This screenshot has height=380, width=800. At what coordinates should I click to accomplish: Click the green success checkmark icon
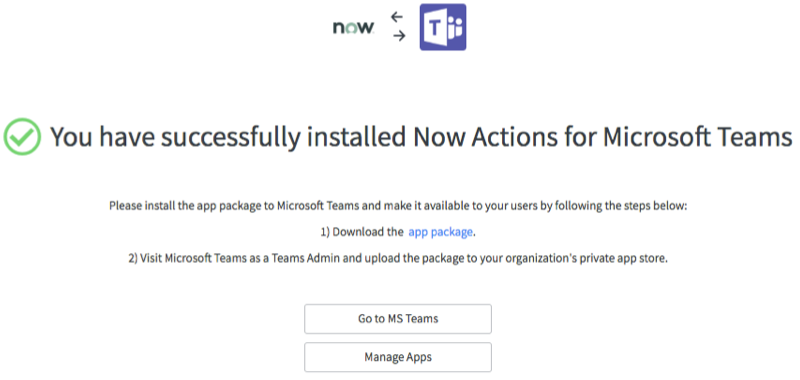[22, 137]
